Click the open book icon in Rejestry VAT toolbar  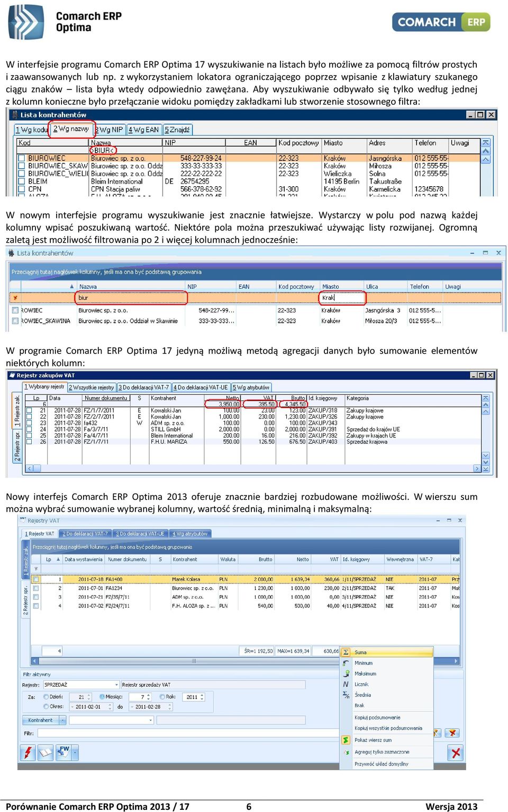[x=46, y=752]
